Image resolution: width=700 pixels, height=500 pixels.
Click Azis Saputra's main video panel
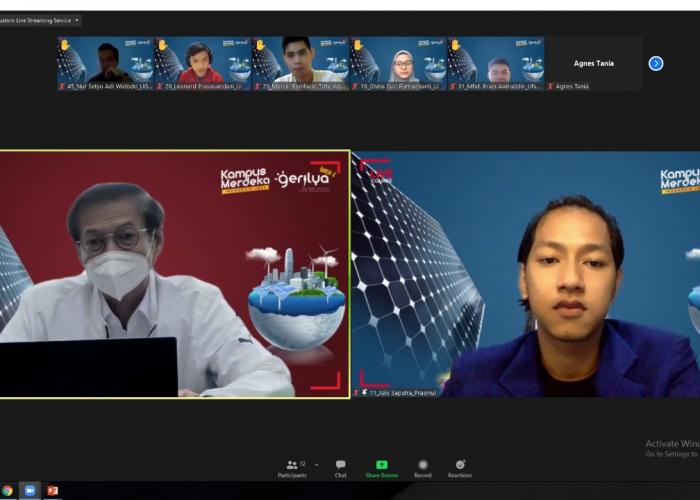point(525,273)
